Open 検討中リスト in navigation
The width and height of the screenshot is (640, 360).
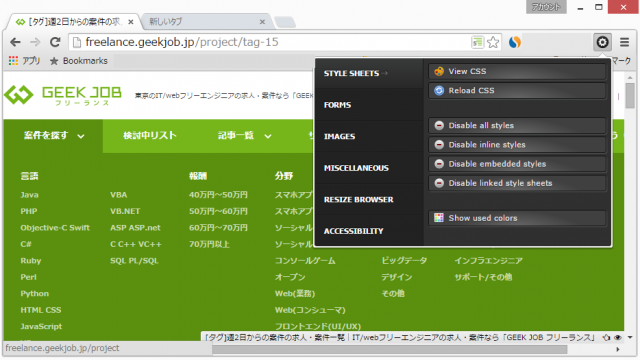pyautogui.click(x=150, y=136)
